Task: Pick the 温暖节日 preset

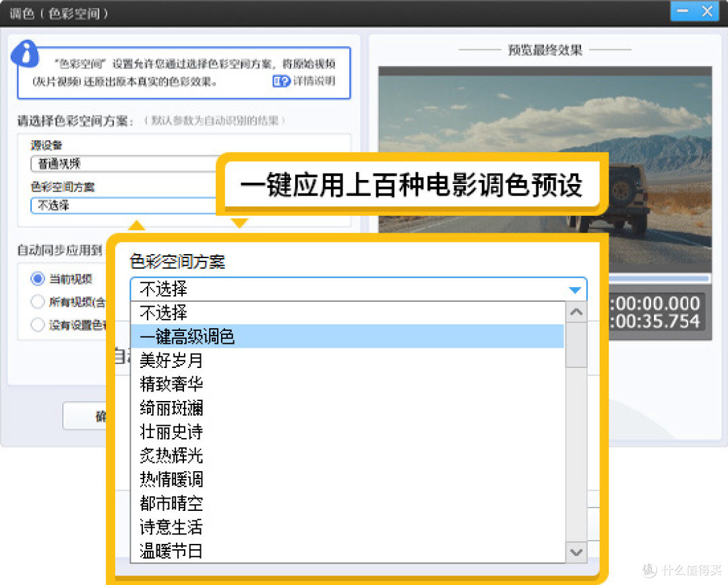Action: [347, 551]
